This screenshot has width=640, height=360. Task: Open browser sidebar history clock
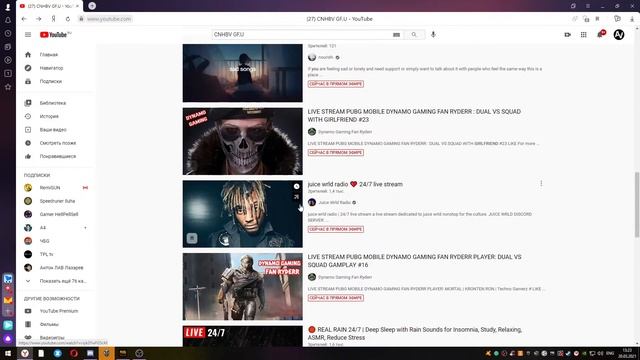(8, 33)
